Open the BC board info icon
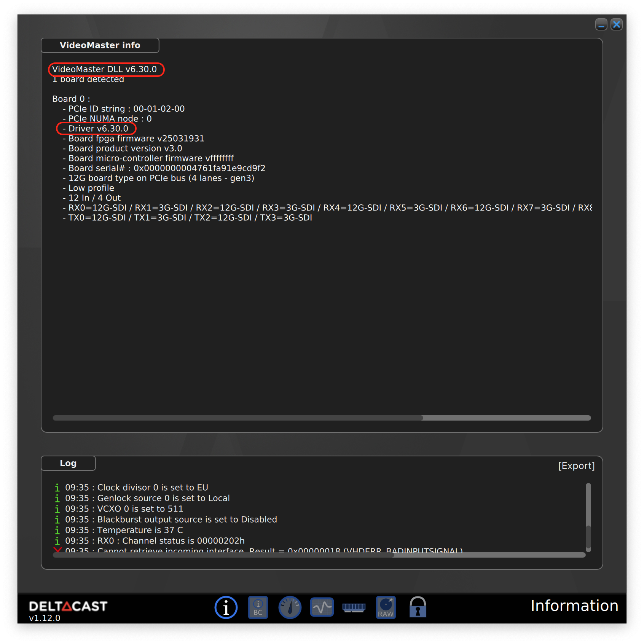The height and width of the screenshot is (644, 644). 258,607
